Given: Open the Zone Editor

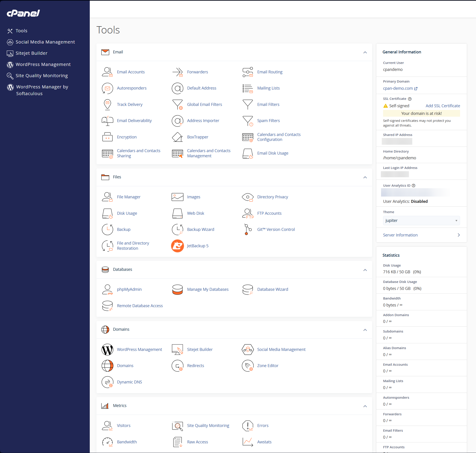Looking at the screenshot, I should point(268,365).
